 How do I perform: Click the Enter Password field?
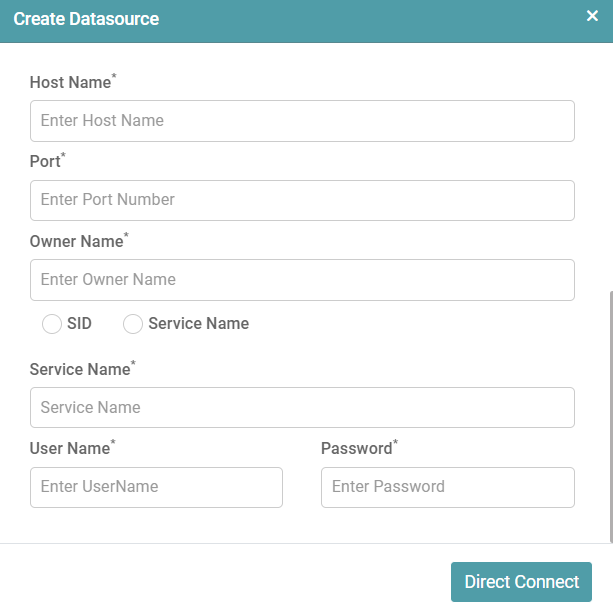[x=447, y=487]
